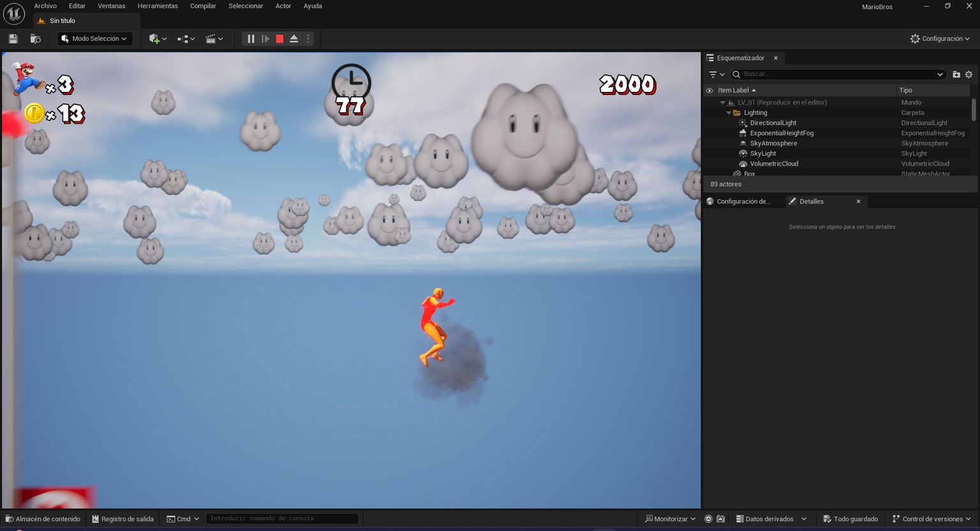Click the console command input field
The height and width of the screenshot is (531, 980).
tap(282, 519)
